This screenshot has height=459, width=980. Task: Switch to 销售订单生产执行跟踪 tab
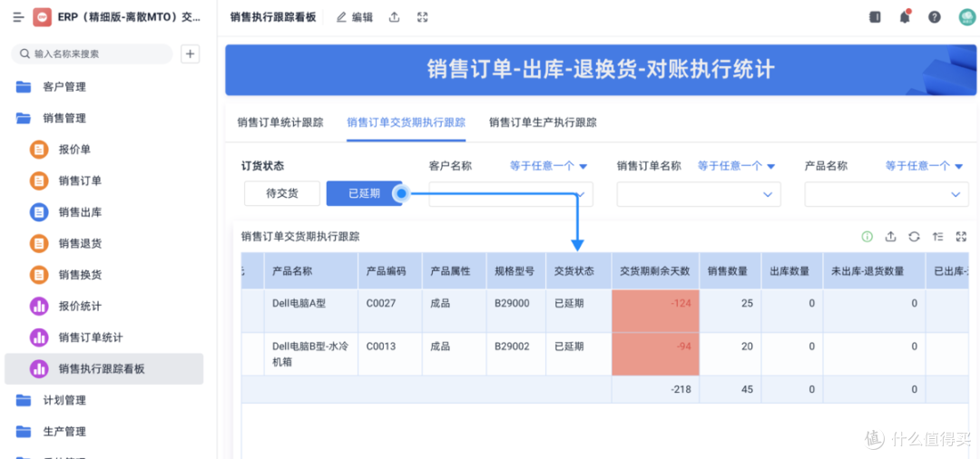click(544, 122)
